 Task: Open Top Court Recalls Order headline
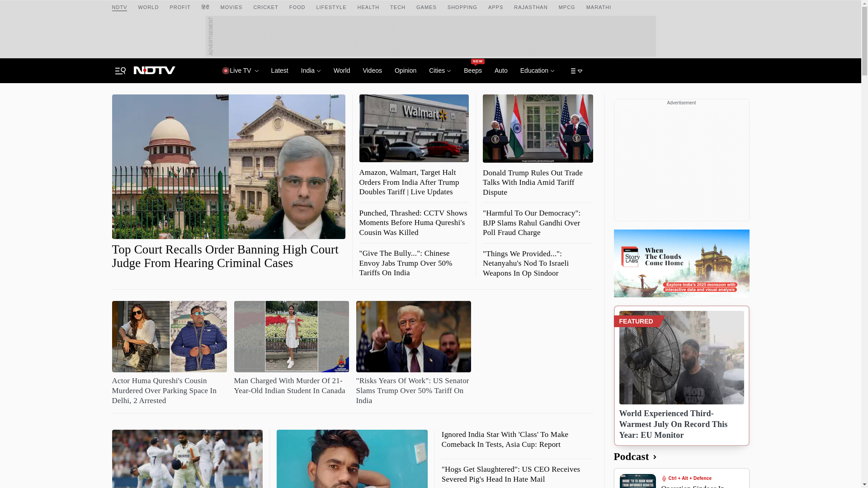225,256
